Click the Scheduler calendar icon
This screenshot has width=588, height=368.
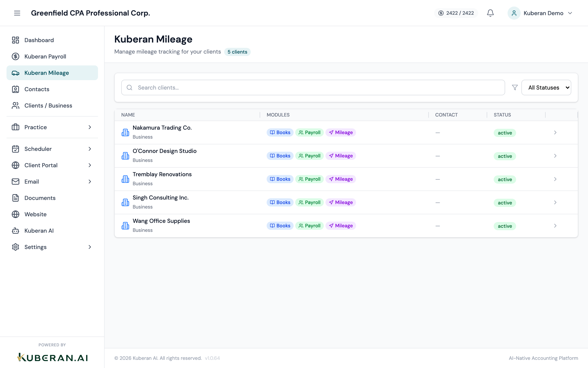[16, 149]
